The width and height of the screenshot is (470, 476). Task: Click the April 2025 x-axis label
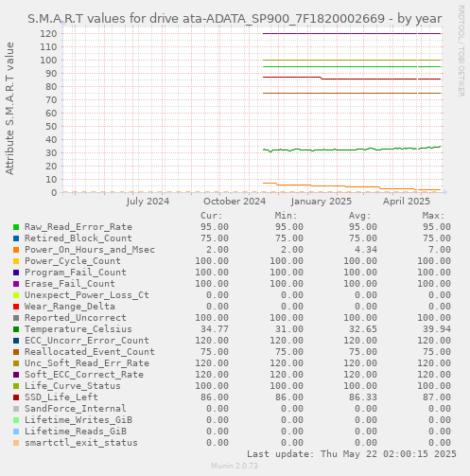[407, 202]
